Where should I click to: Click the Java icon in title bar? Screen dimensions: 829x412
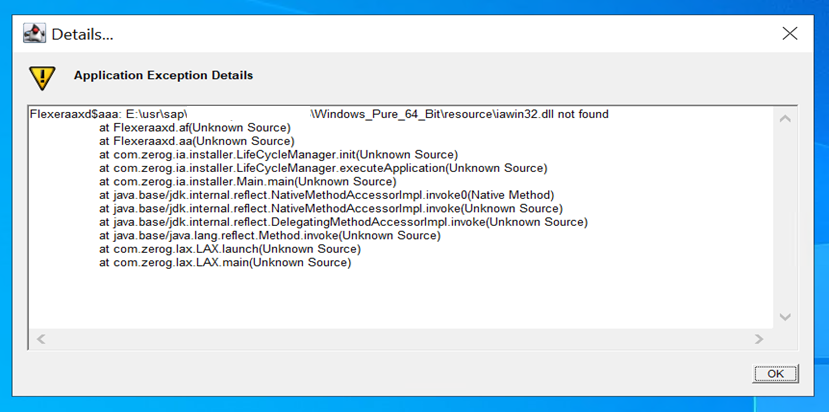point(34,34)
